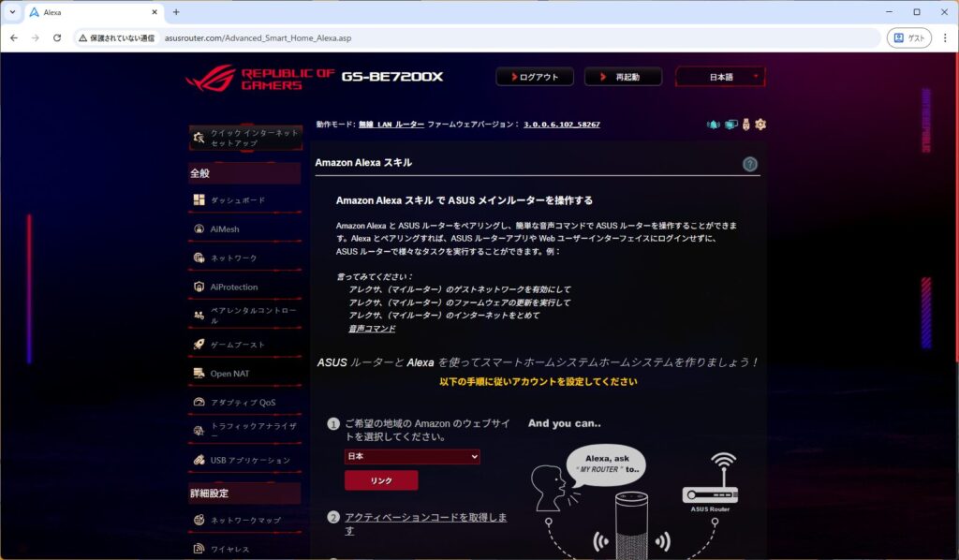Click the notification bell status icon
This screenshot has height=560, width=959.
[x=714, y=125]
